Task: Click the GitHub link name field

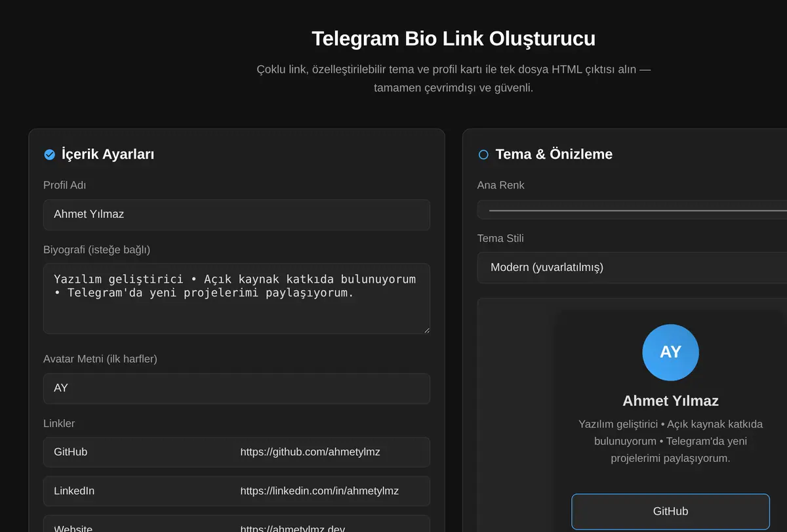Action: pos(137,452)
